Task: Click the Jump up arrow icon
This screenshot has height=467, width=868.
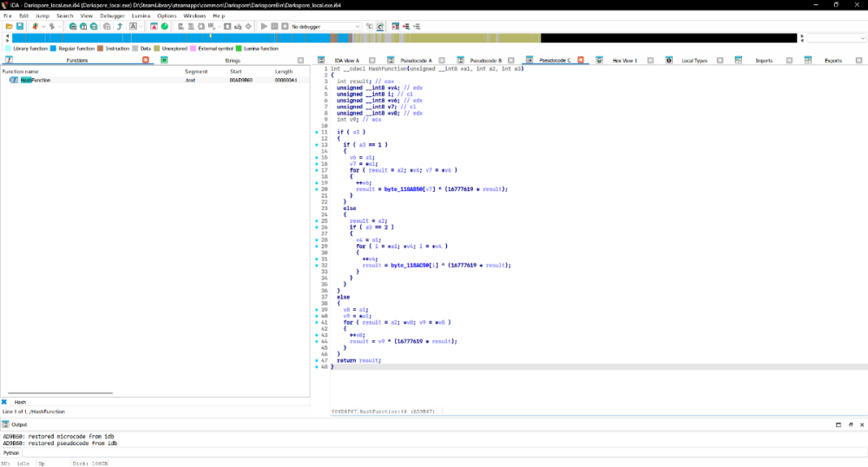Action: click(118, 27)
